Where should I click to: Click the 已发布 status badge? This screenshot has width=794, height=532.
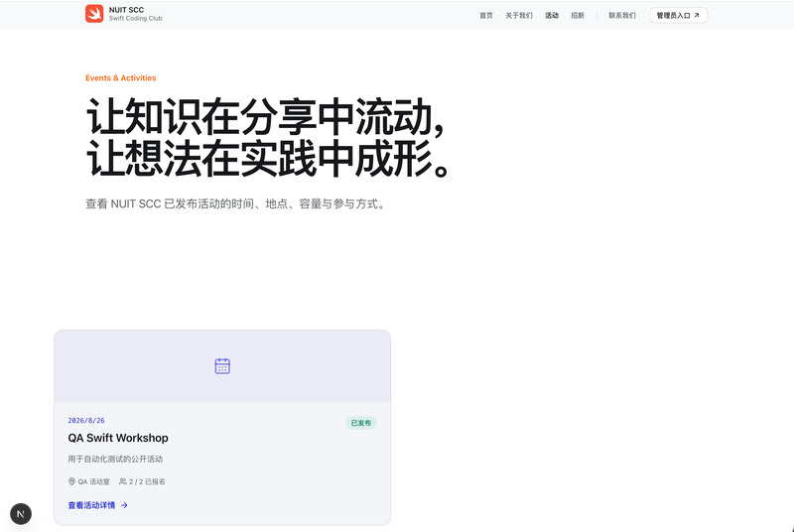pyautogui.click(x=361, y=423)
